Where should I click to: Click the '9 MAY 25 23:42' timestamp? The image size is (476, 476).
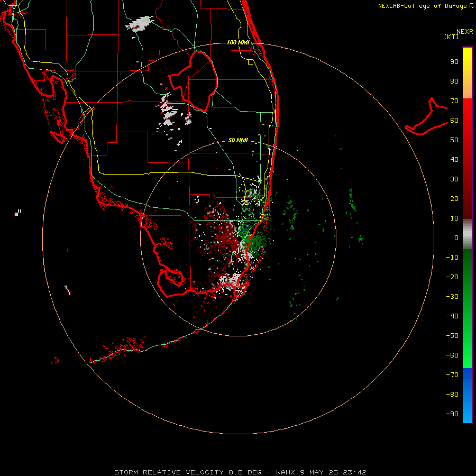tap(333, 472)
